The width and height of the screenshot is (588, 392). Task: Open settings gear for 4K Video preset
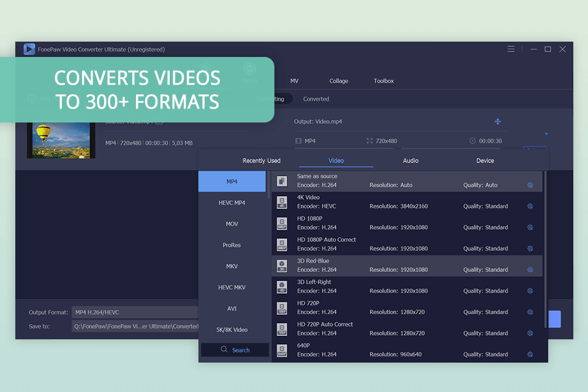[x=530, y=206]
